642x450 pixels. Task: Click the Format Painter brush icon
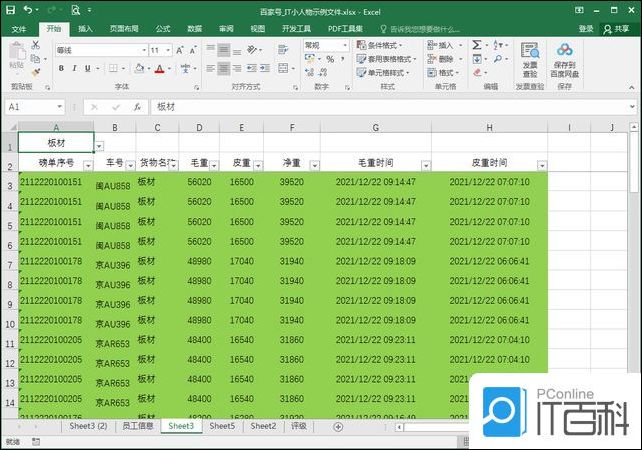[x=36, y=72]
